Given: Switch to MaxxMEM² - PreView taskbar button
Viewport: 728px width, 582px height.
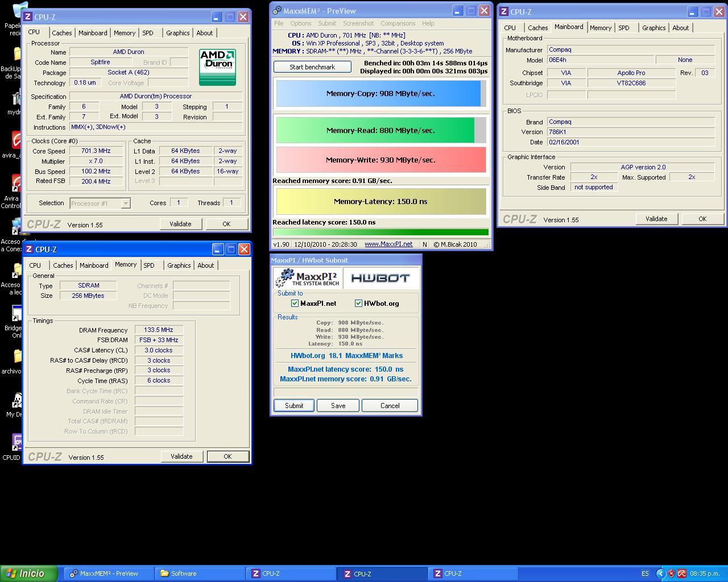Looking at the screenshot, I should point(109,573).
